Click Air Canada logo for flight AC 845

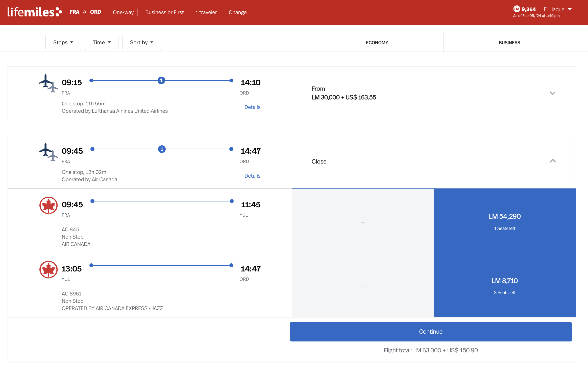(48, 205)
